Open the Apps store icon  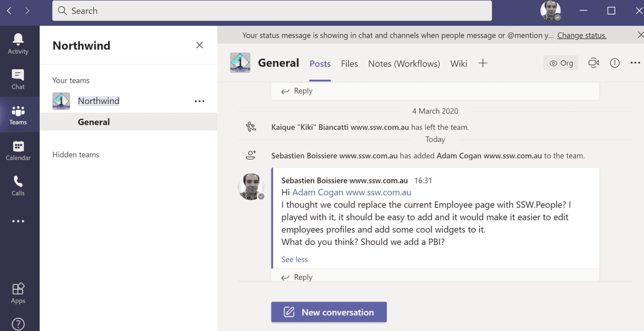click(18, 293)
